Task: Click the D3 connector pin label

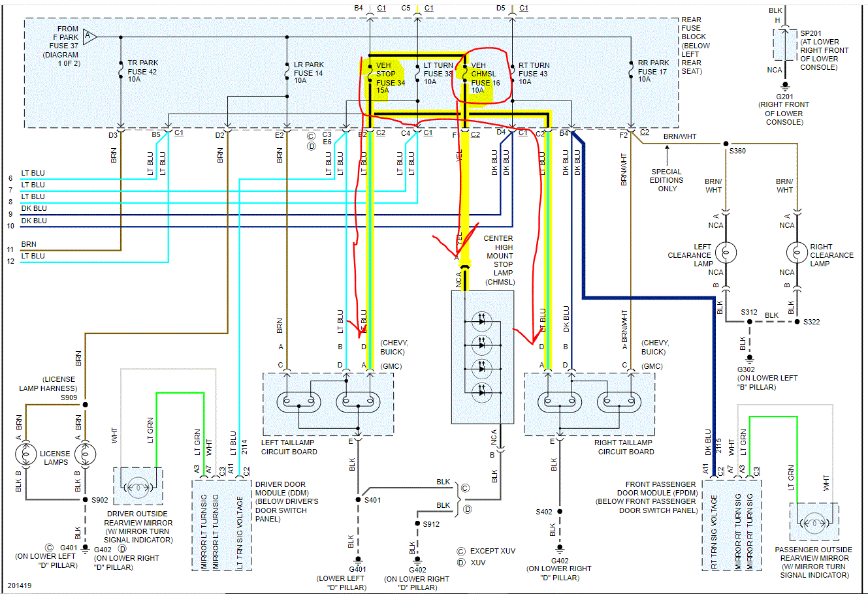Action: (113, 135)
